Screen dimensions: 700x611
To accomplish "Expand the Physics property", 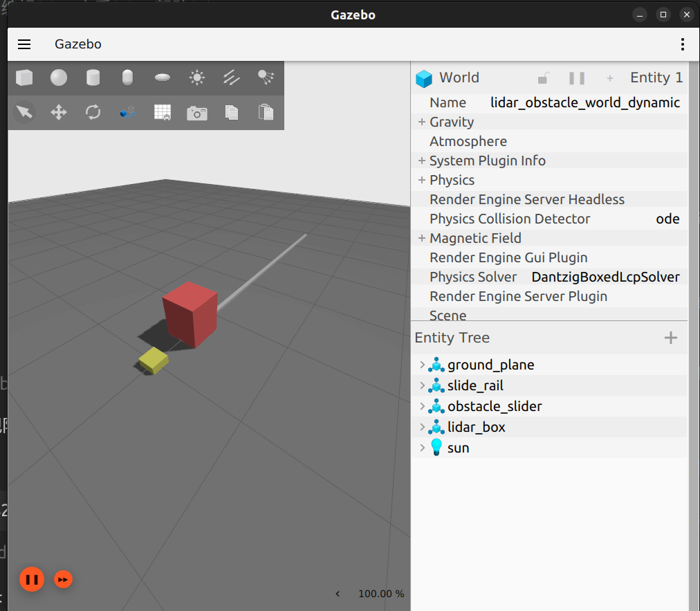I will coord(421,179).
